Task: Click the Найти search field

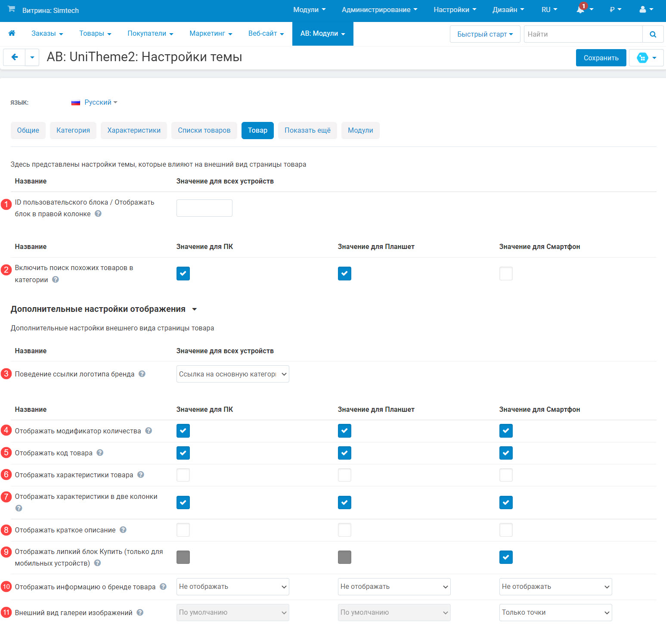Action: [583, 34]
